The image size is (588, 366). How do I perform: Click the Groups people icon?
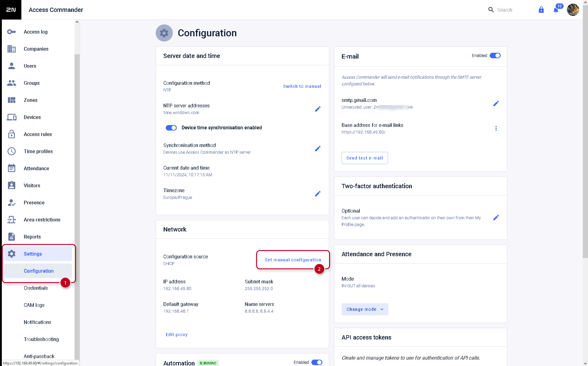[11, 83]
